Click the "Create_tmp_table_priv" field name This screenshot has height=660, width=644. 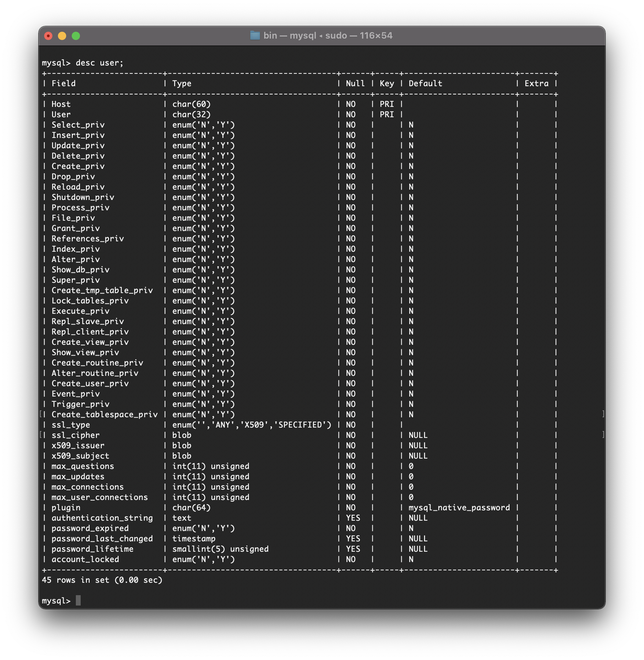102,290
